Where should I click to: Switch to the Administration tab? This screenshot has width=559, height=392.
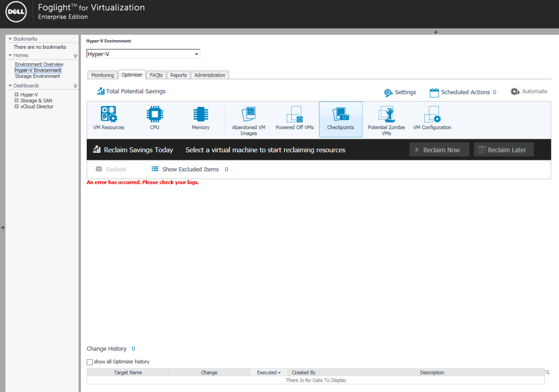[x=210, y=75]
